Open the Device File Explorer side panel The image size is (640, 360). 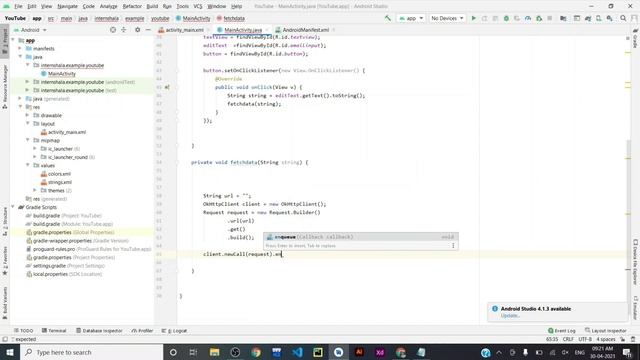click(636, 261)
